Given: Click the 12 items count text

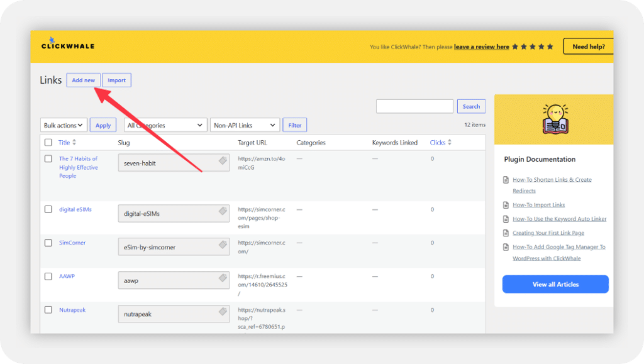Looking at the screenshot, I should pos(475,124).
